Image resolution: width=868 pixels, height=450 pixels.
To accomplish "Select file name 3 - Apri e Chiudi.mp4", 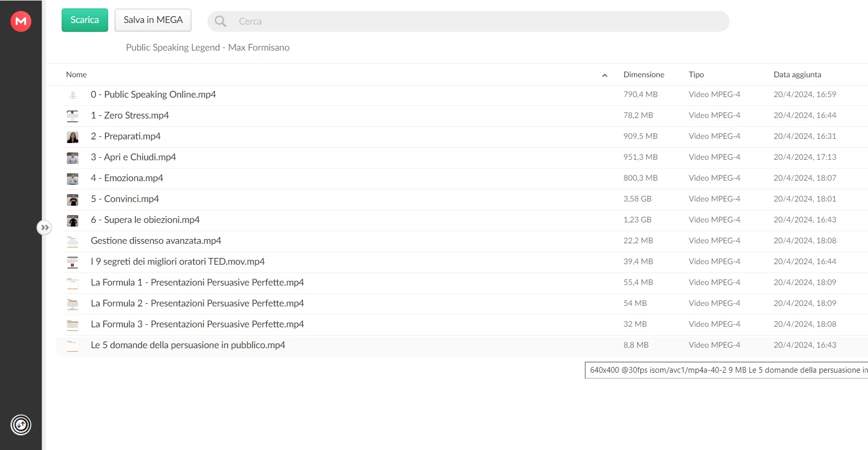I will click(x=133, y=157).
